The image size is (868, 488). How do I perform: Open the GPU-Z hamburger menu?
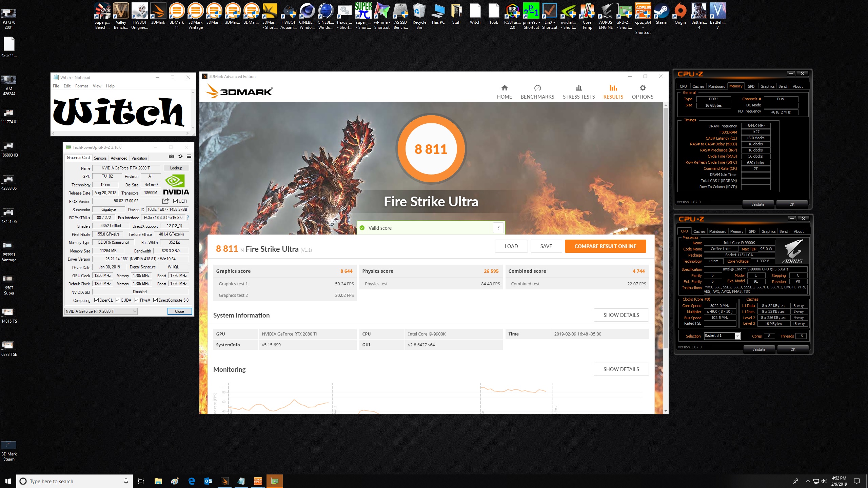189,156
